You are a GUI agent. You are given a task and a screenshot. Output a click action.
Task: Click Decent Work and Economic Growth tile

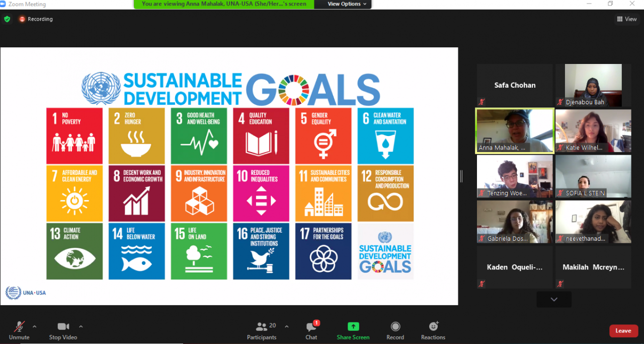tap(137, 193)
